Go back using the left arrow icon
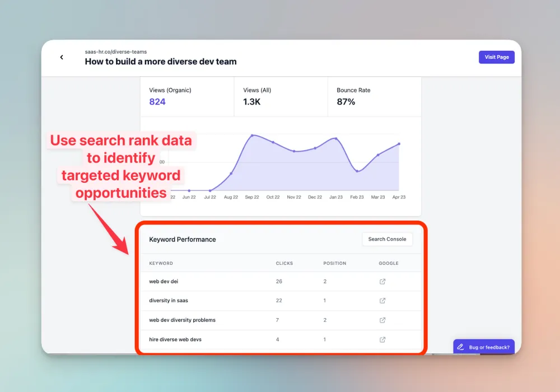Image resolution: width=560 pixels, height=392 pixels. click(62, 57)
